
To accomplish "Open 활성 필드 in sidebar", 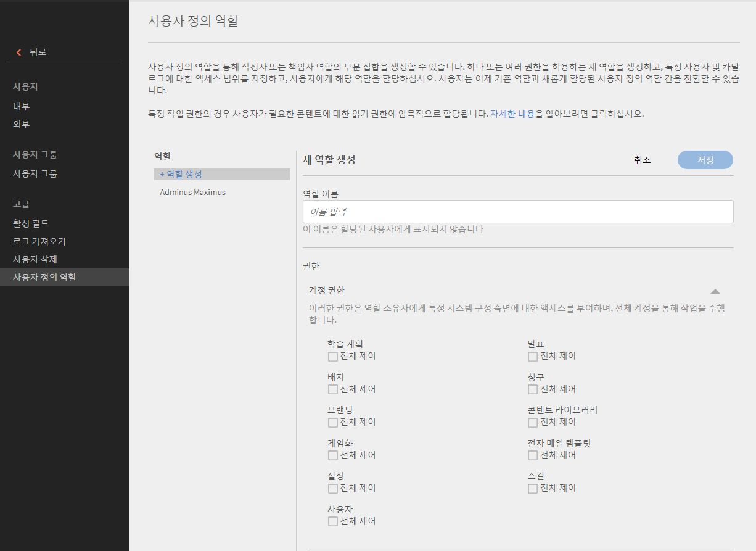I will point(31,223).
